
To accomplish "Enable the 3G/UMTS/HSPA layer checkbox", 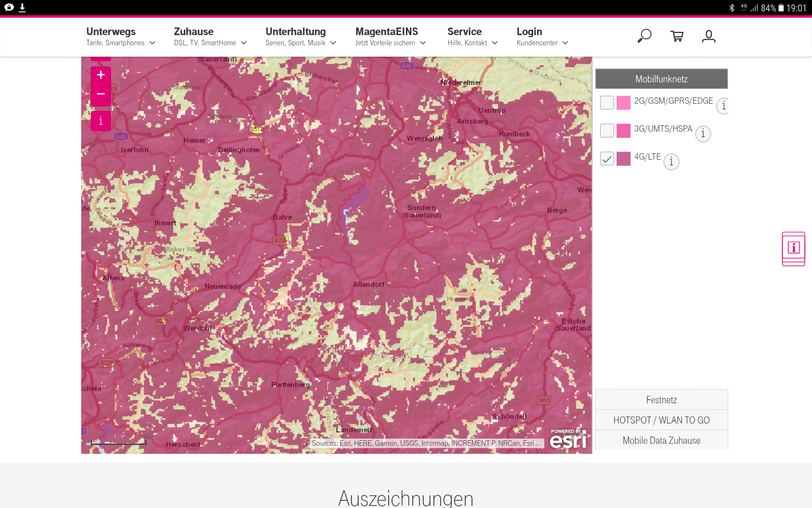I will point(607,130).
